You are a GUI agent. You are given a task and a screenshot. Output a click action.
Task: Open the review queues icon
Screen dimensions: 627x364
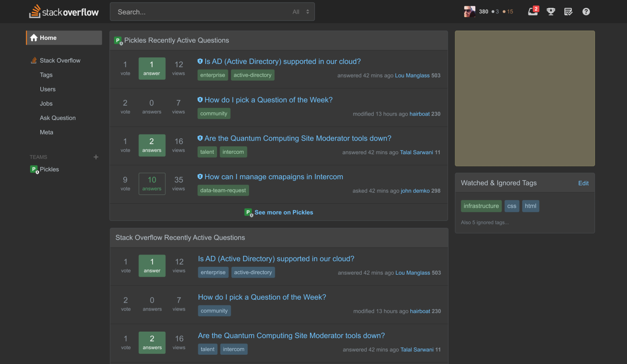[x=568, y=12]
